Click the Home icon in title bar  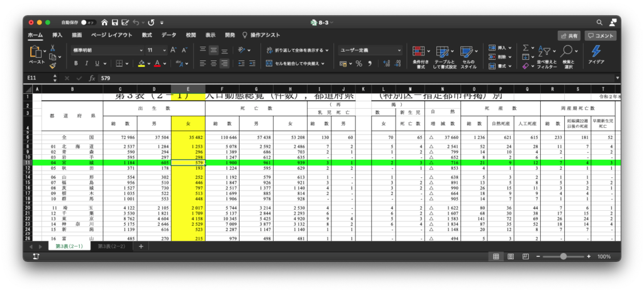tap(105, 22)
